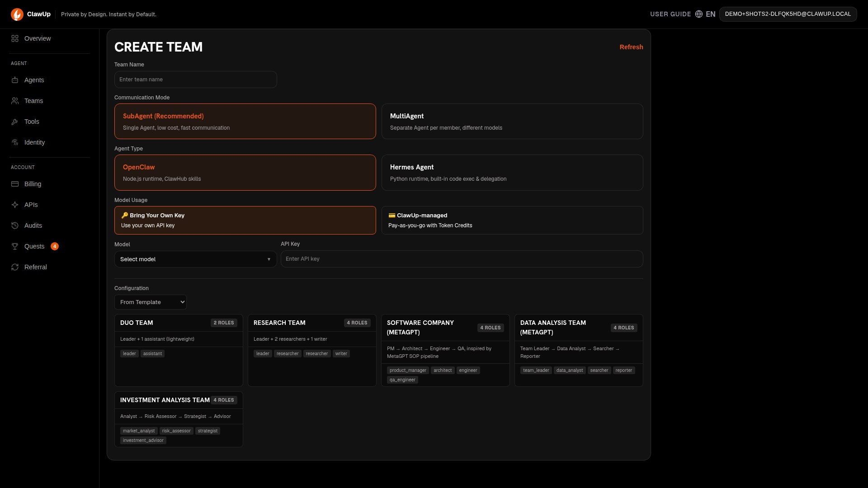Click the globe language icon
The width and height of the screenshot is (868, 488).
point(699,14)
